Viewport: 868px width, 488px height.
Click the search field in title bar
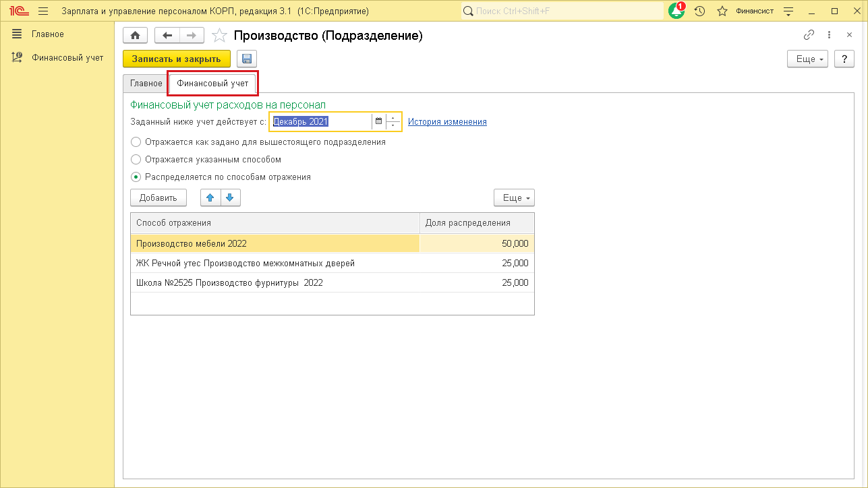click(563, 11)
